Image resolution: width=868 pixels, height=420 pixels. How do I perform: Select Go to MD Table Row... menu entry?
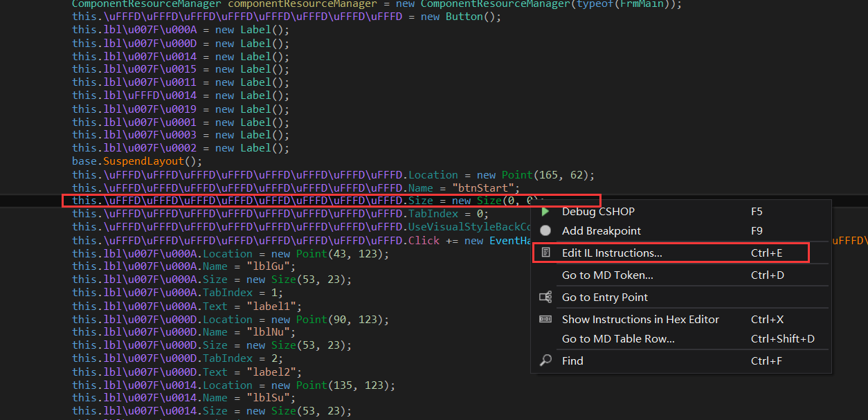pos(617,339)
